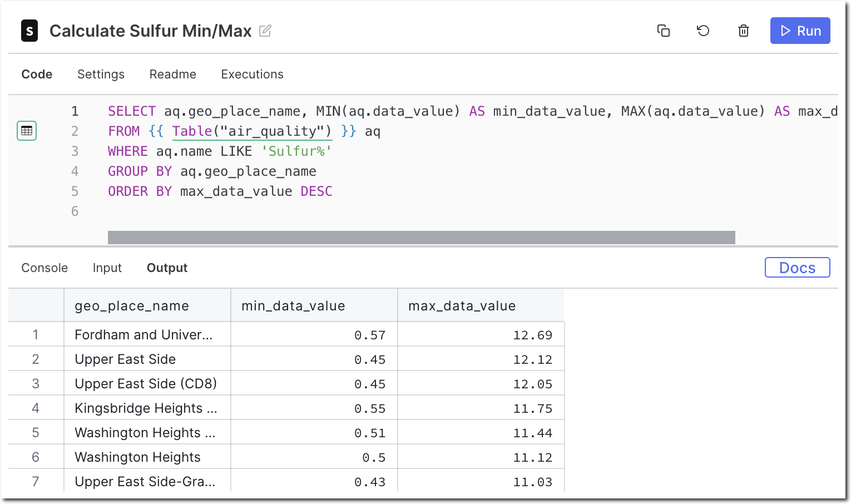Switch to the Console tab
The width and height of the screenshot is (851, 504).
44,268
